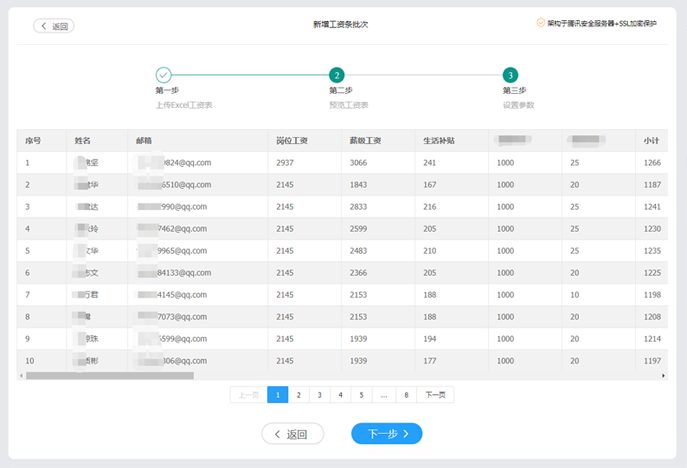This screenshot has height=468, width=687.
Task: Jump to last page 8
Action: pyautogui.click(x=406, y=395)
